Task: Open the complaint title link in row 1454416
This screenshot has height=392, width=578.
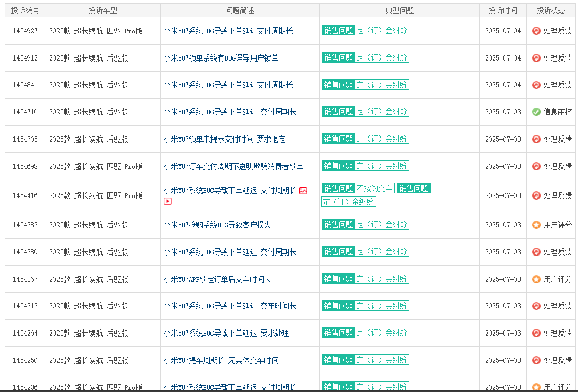Action: point(230,190)
